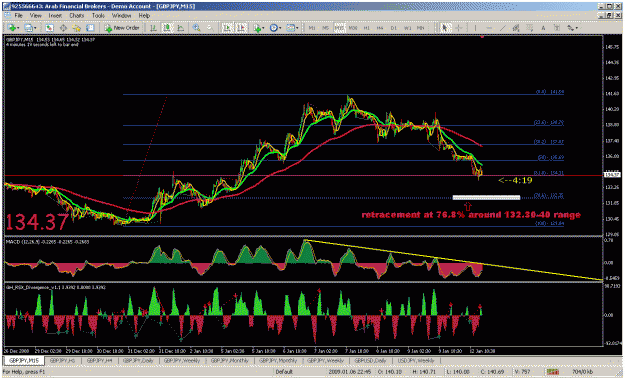
Task: Select the M30 timeframe
Action: 353,28
